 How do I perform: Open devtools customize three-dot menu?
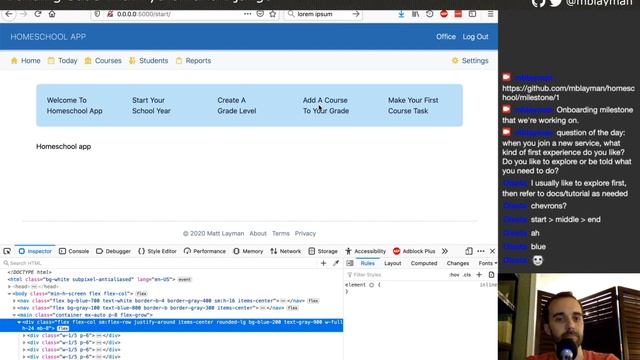(481, 251)
